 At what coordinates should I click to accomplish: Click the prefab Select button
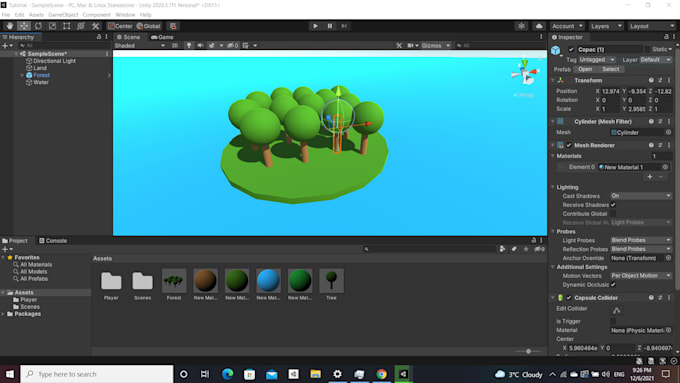coord(610,69)
